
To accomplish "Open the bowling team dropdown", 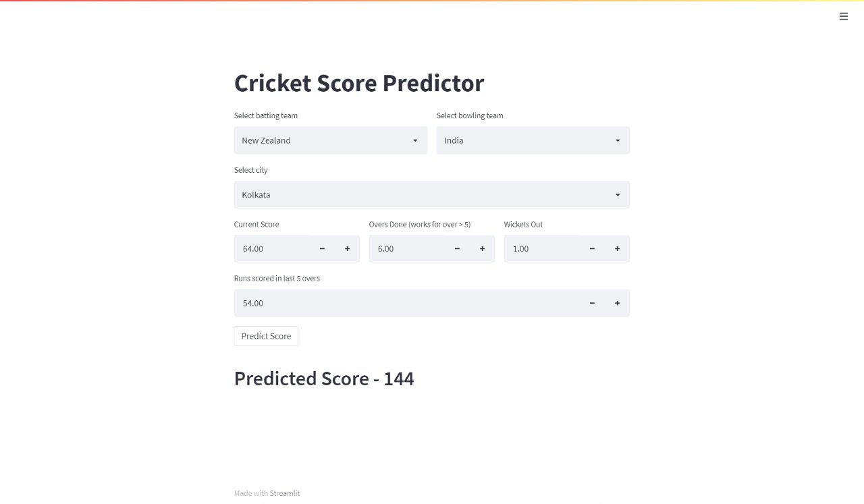I will [x=533, y=140].
